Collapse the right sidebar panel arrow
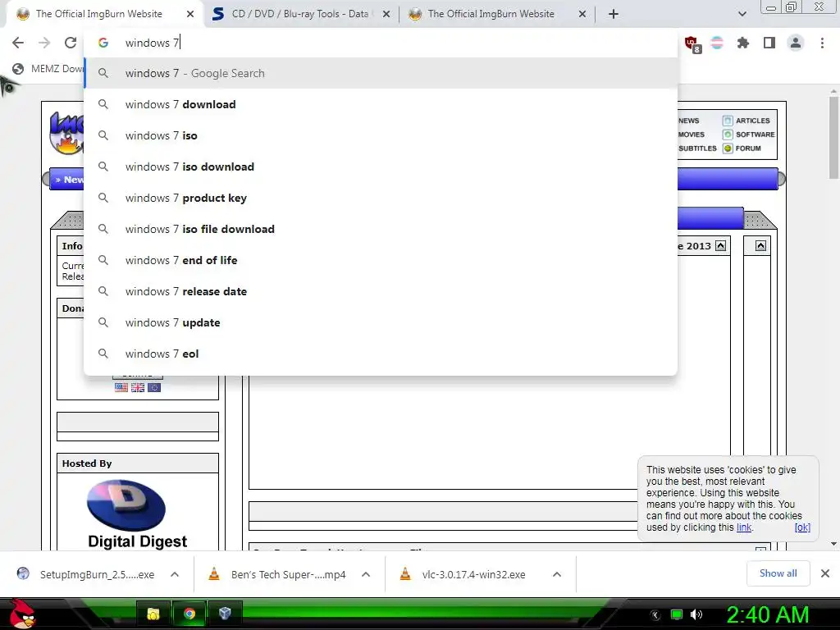 click(760, 246)
